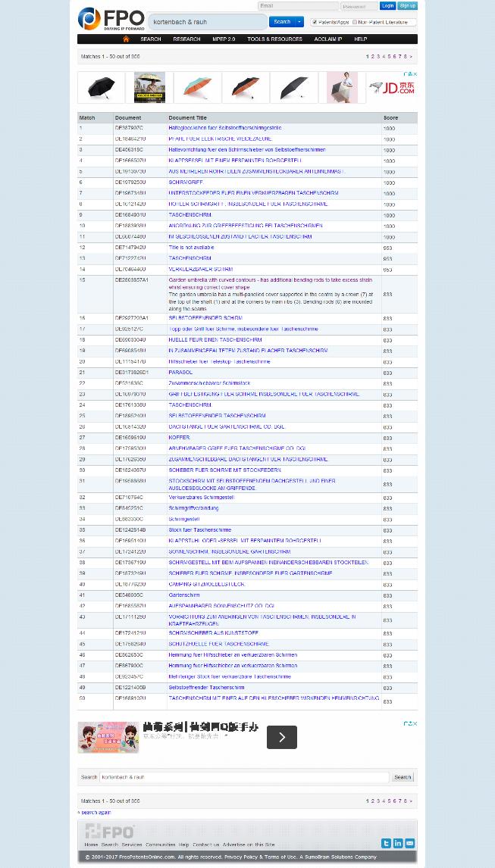Image resolution: width=495 pixels, height=868 pixels.
Task: Open result 1 'Halteglockchen fuer Selbstoeffnerschirmgestelle'
Action: pos(225,128)
